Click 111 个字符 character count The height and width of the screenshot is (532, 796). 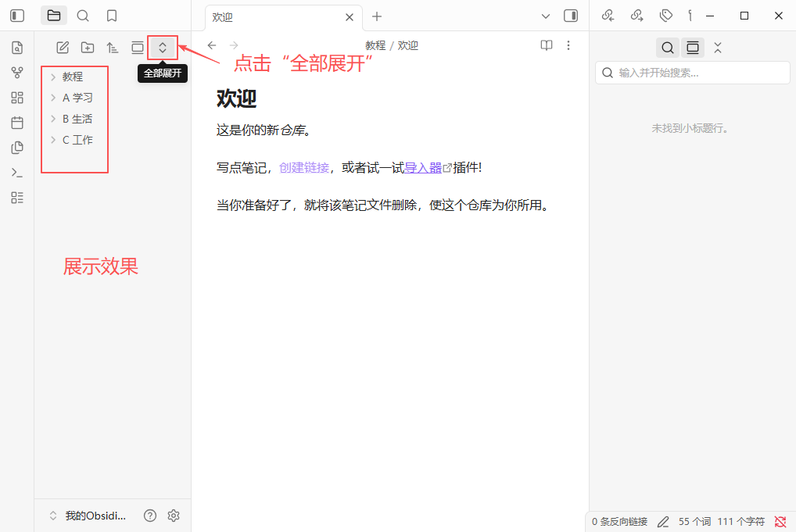click(x=740, y=521)
